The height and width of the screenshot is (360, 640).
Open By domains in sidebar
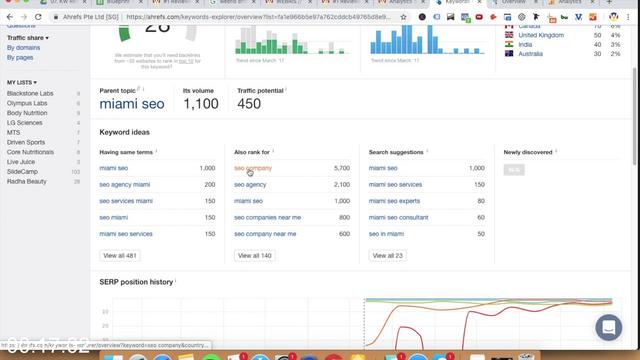click(23, 48)
